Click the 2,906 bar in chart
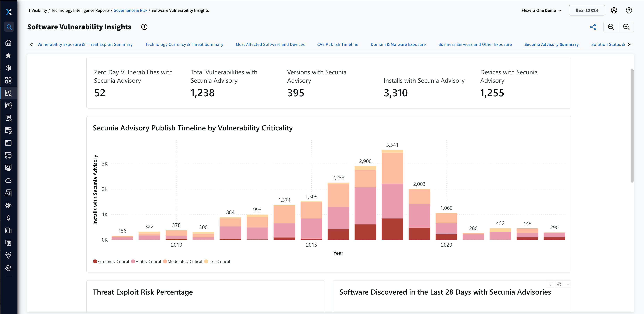 pyautogui.click(x=365, y=203)
